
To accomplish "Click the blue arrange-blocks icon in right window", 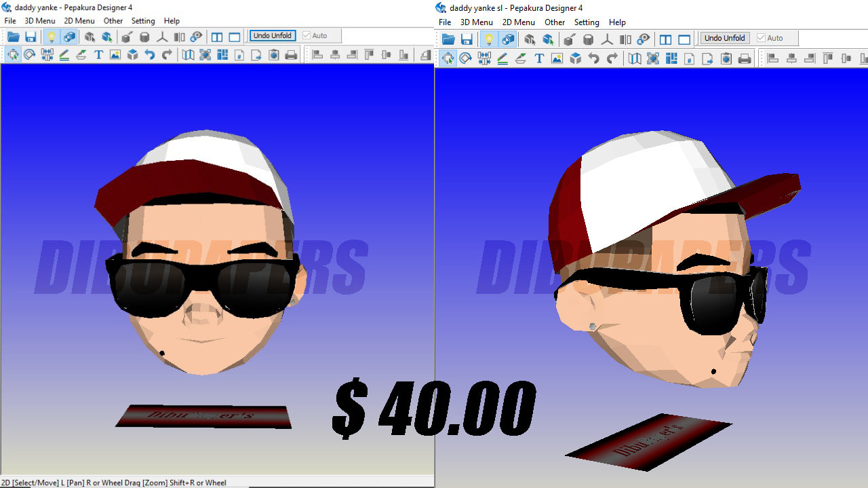I will click(671, 58).
